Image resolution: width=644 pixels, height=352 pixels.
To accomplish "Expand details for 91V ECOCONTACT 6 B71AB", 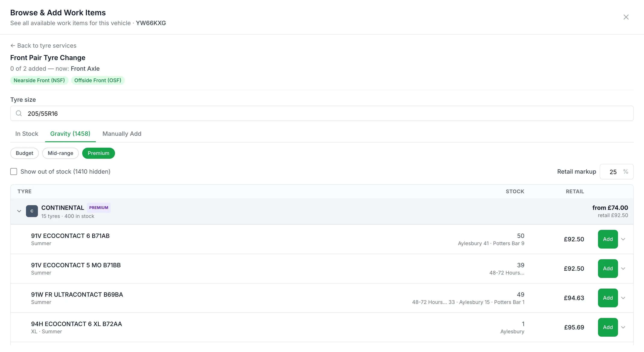I will [623, 239].
